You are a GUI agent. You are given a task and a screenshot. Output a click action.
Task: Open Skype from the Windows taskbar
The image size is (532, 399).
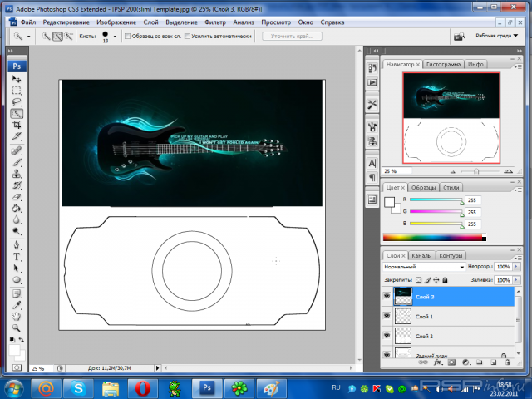(x=77, y=387)
